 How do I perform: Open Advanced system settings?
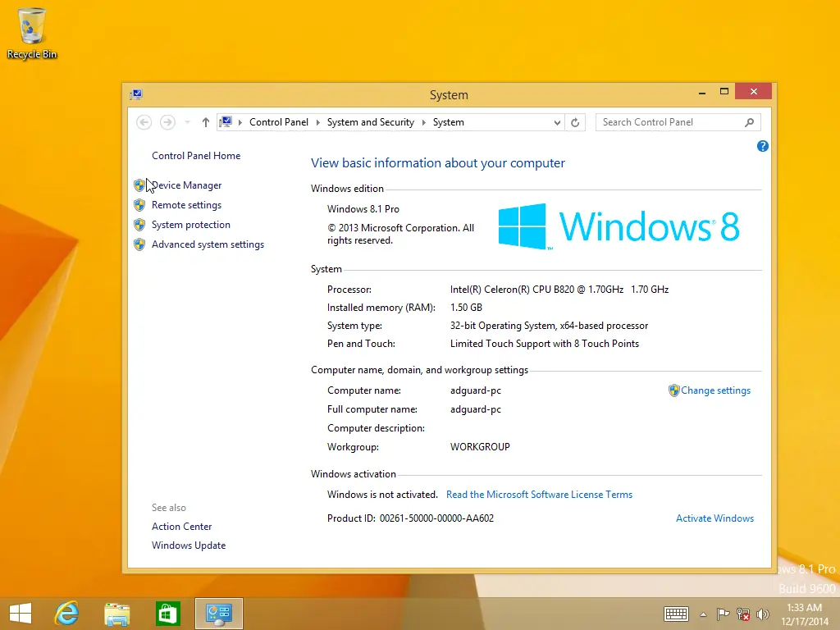point(207,244)
